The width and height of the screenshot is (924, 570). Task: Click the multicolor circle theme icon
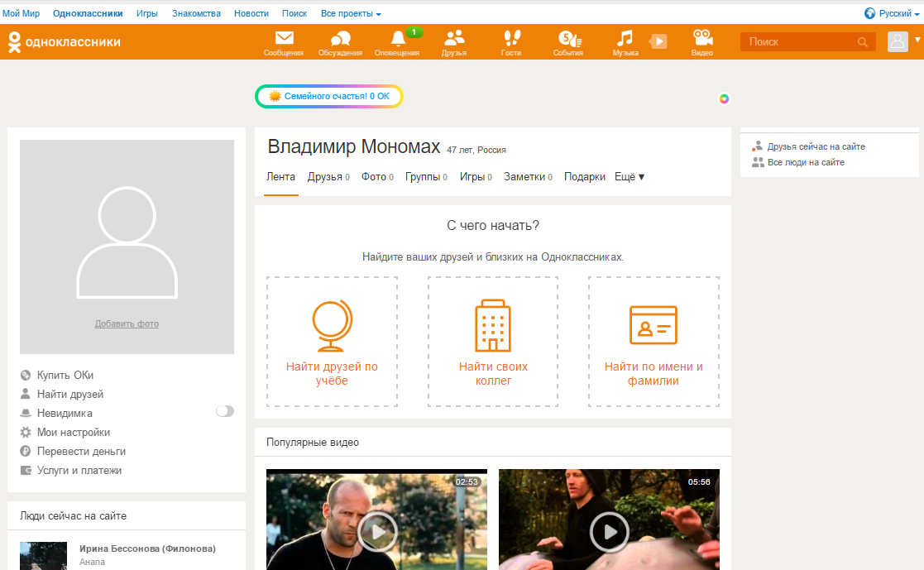pos(724,99)
